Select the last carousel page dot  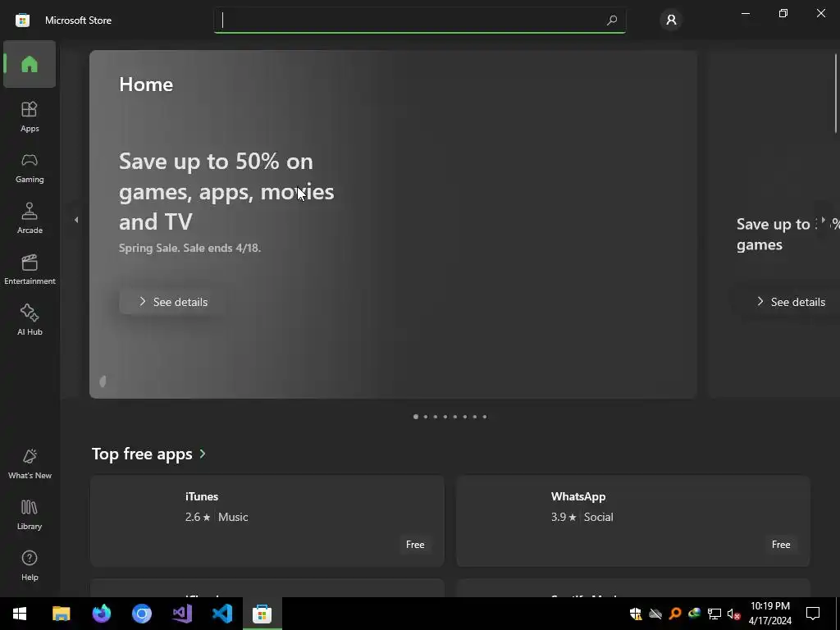[x=485, y=417]
